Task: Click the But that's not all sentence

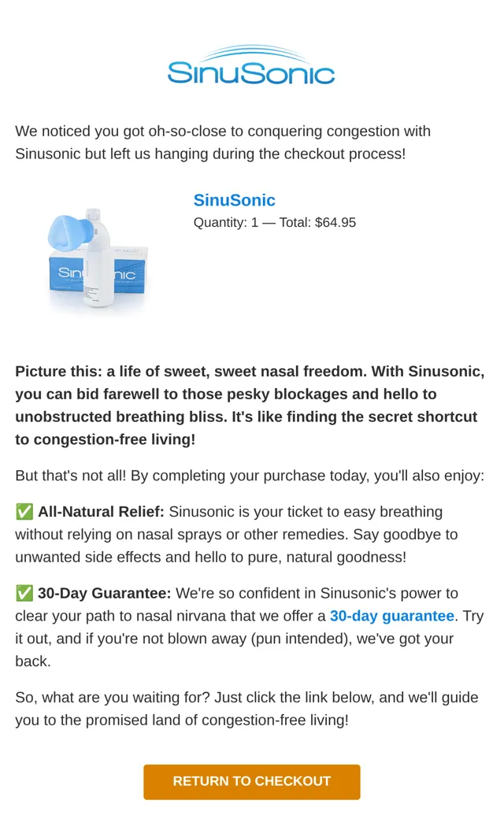Action: (250, 476)
